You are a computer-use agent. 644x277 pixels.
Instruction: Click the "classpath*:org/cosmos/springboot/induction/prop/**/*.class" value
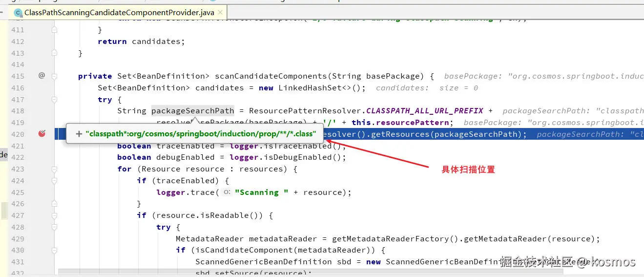[201, 134]
